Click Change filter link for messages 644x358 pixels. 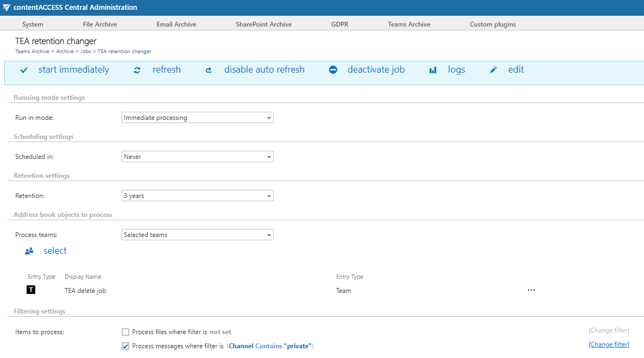tap(609, 344)
